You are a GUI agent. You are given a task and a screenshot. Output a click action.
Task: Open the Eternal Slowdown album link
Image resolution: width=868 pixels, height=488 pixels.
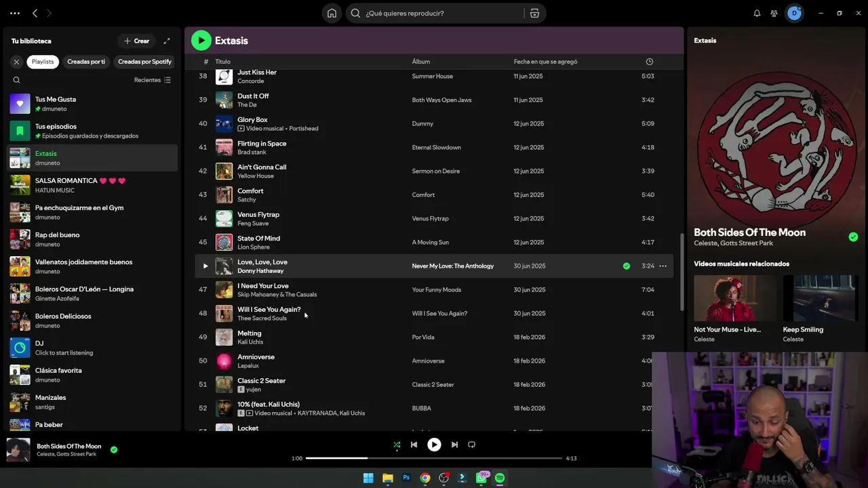click(436, 147)
